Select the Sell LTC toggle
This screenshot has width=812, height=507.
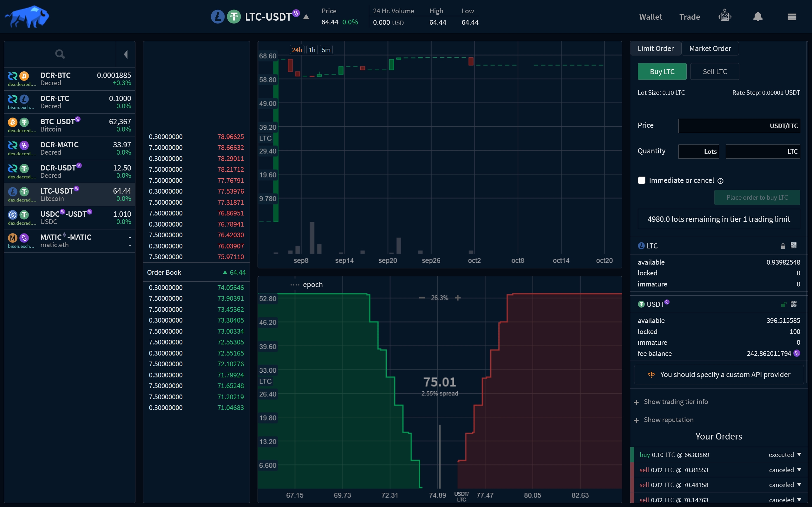tap(714, 71)
